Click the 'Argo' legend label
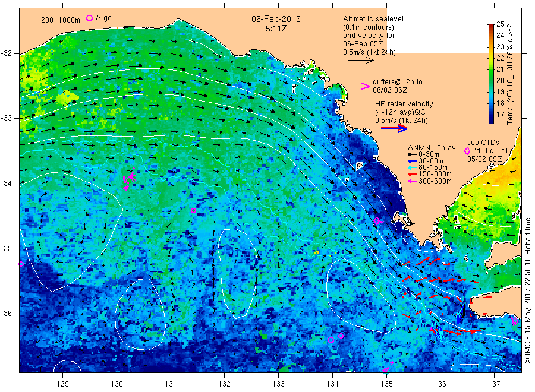The height and width of the screenshot is (392, 535). pyautogui.click(x=103, y=18)
